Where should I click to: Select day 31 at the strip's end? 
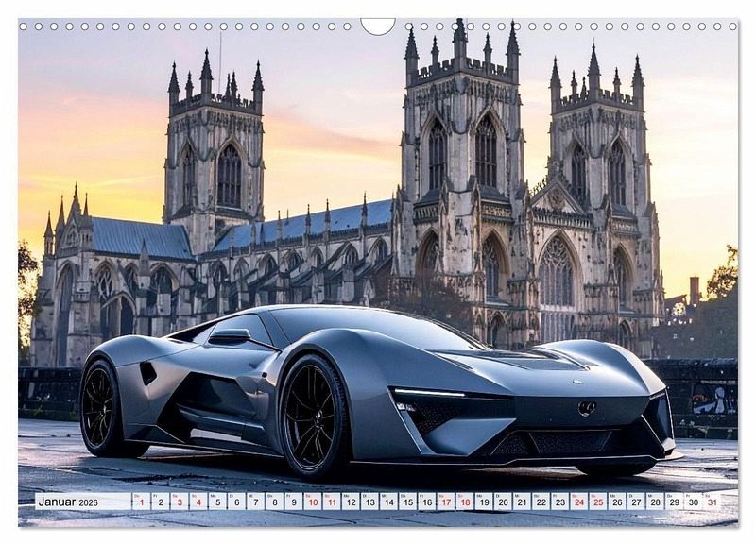point(711,502)
